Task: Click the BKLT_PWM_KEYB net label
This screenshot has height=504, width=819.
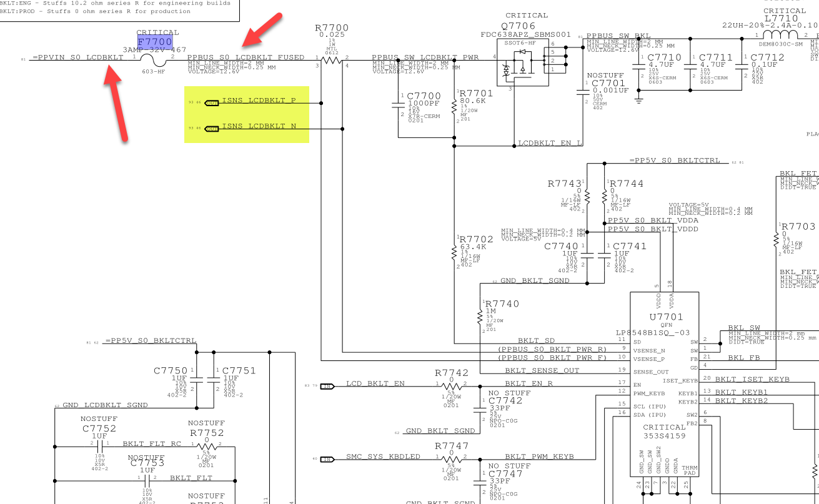Action: pyautogui.click(x=539, y=457)
